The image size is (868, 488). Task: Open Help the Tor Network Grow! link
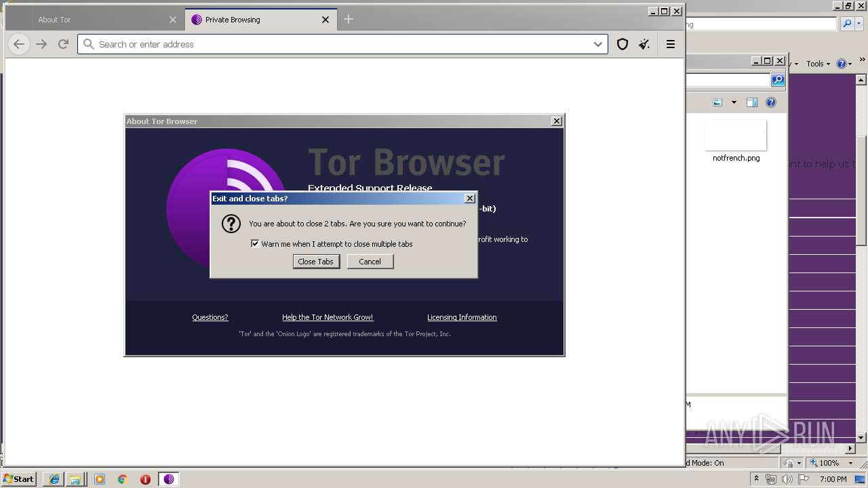tap(328, 317)
